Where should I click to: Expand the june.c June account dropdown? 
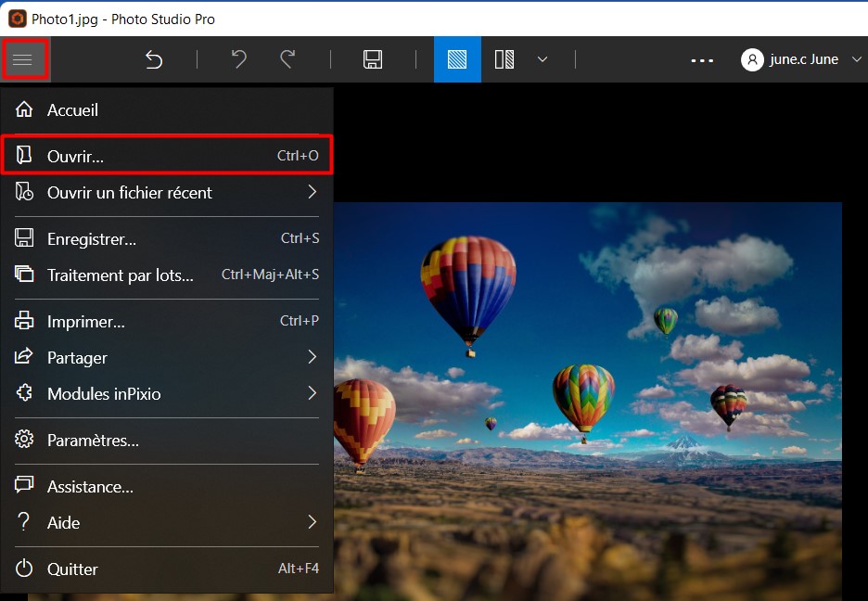tap(856, 59)
